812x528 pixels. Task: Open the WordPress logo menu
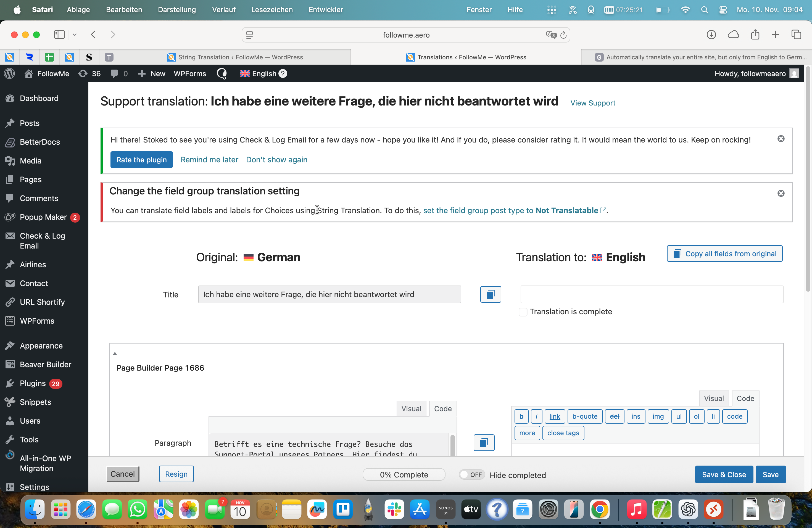[x=10, y=74]
